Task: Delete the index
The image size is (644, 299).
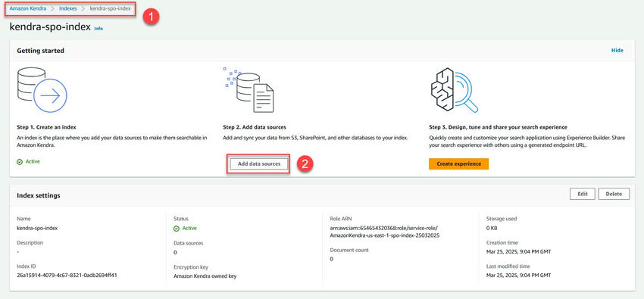Action: [x=614, y=194]
